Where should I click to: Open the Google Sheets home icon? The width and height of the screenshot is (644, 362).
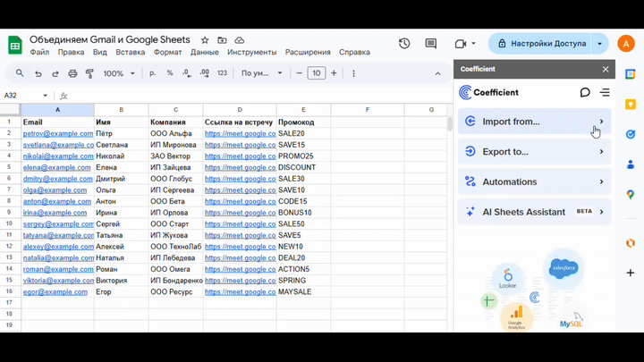click(x=15, y=45)
